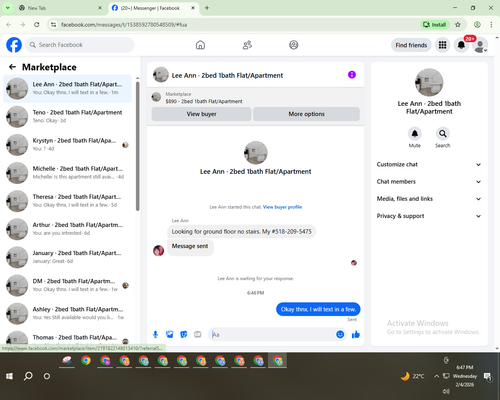The image size is (500, 400).
Task: Open the Michelle conversation
Action: pos(67,173)
